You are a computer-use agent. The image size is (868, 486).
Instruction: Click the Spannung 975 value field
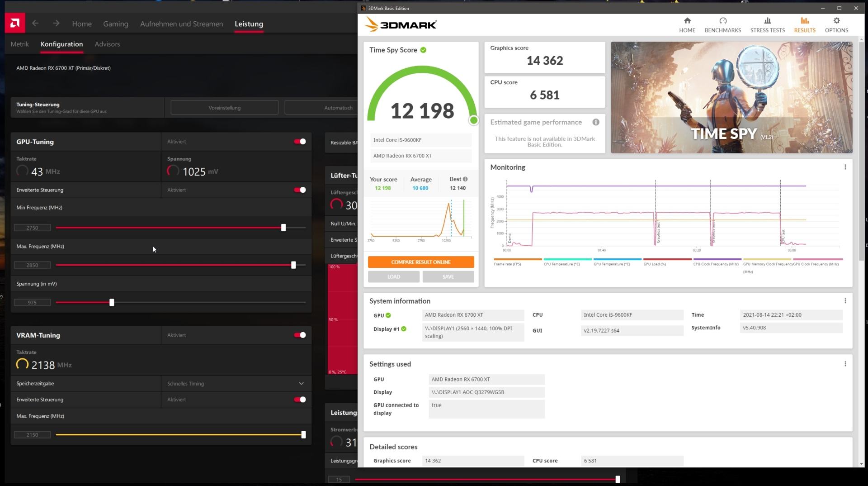(32, 302)
